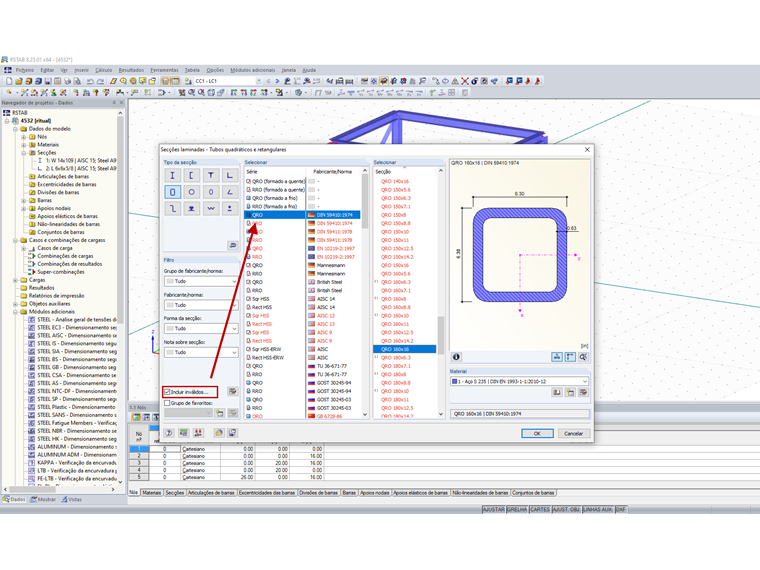This screenshot has width=760, height=570.
Task: Select the circular pipe section type button
Action: tap(191, 192)
